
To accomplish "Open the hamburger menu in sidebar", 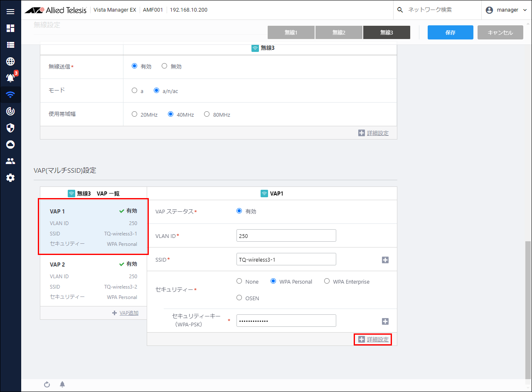I will (x=10, y=12).
